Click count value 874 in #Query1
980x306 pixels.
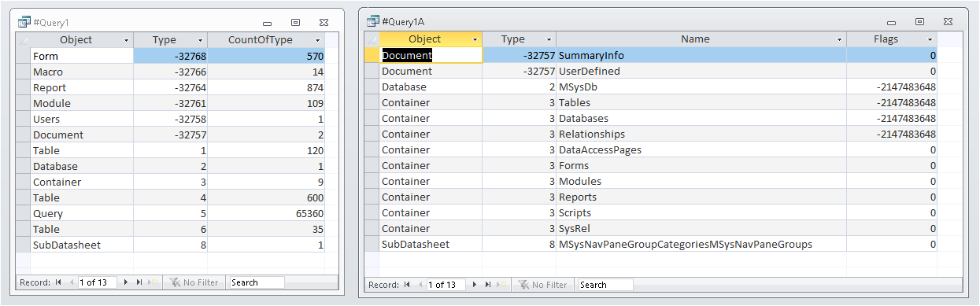(x=266, y=87)
